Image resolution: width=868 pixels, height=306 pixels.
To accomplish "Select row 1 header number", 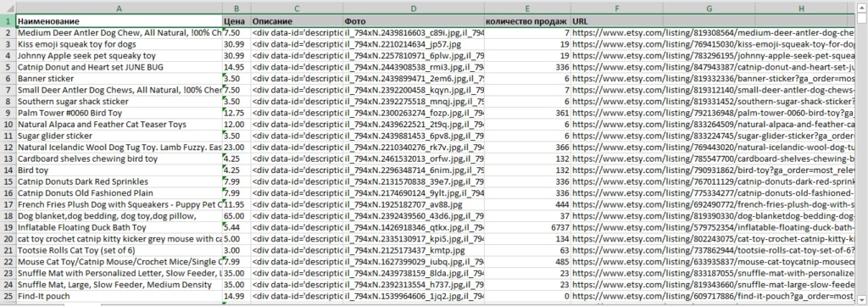I will pos(8,21).
